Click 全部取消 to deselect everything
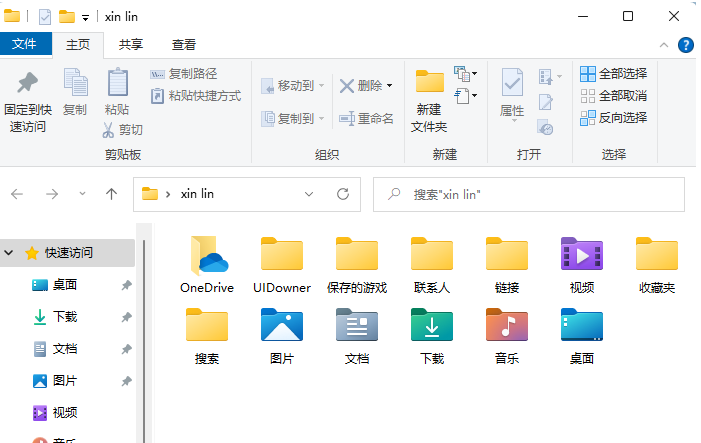Viewport: 701px width, 443px height. (x=613, y=95)
